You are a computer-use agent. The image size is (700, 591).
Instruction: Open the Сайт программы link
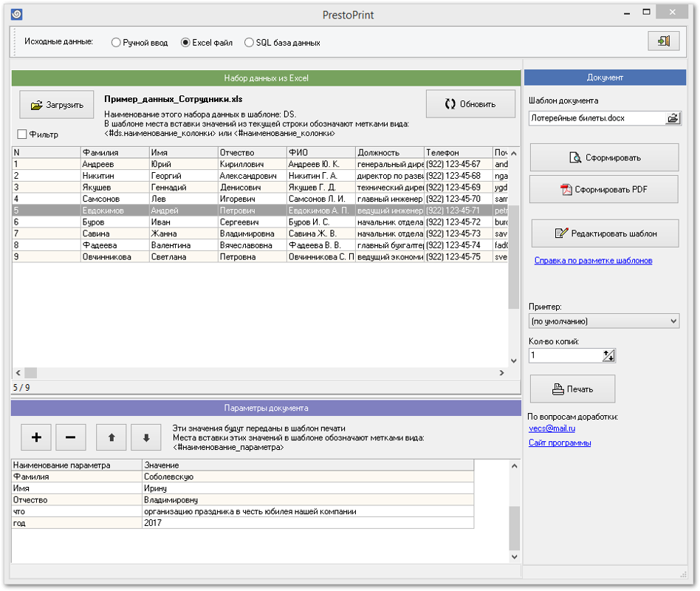click(x=559, y=443)
